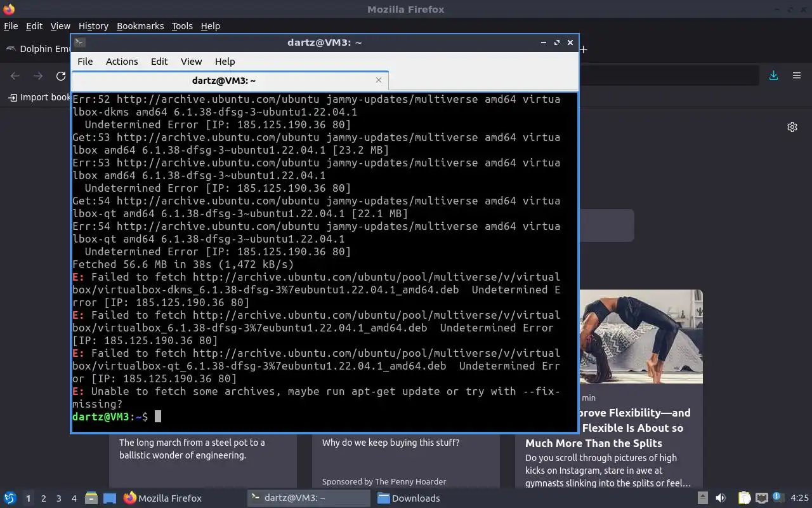This screenshot has width=812, height=508.
Task: Click the removable media eject tray icon
Action: click(x=703, y=498)
